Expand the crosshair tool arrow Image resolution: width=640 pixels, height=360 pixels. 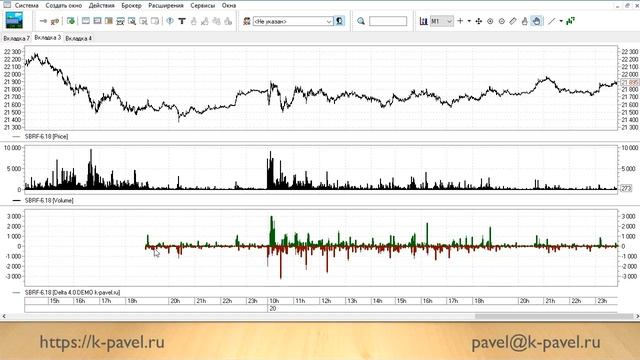[x=469, y=21]
